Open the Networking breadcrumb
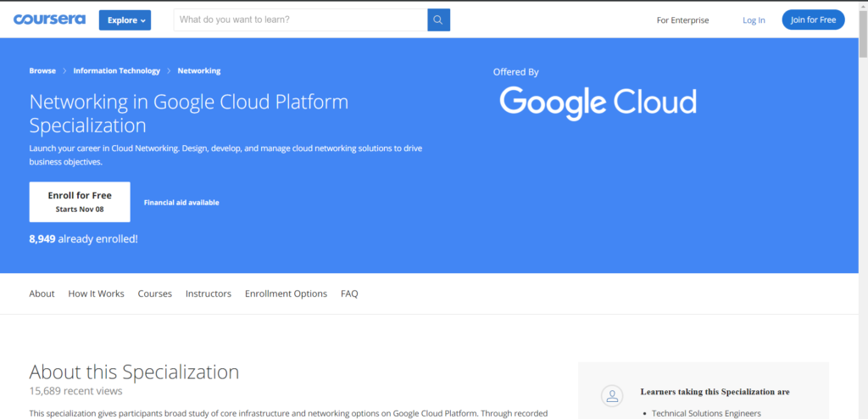The height and width of the screenshot is (419, 868). pos(198,70)
